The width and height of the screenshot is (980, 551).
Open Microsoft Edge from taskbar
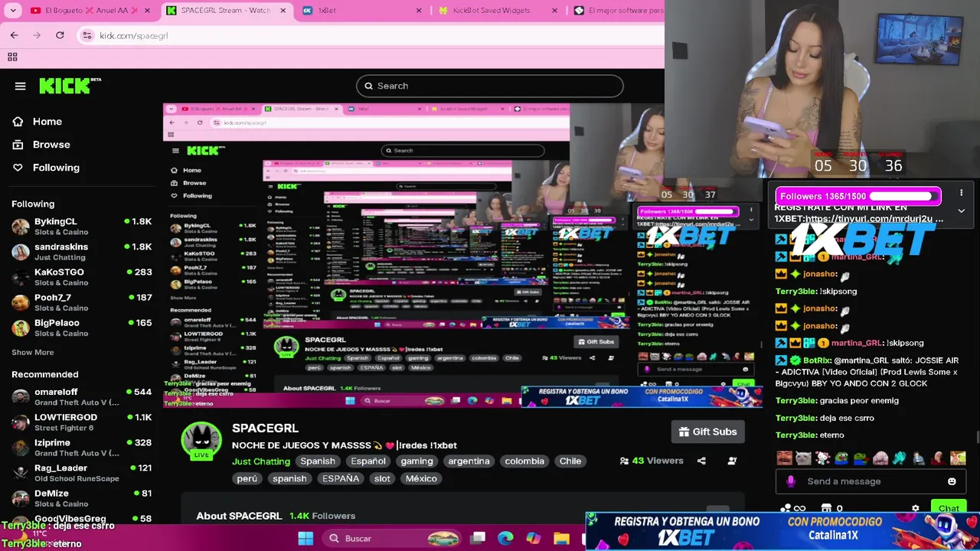tap(505, 539)
